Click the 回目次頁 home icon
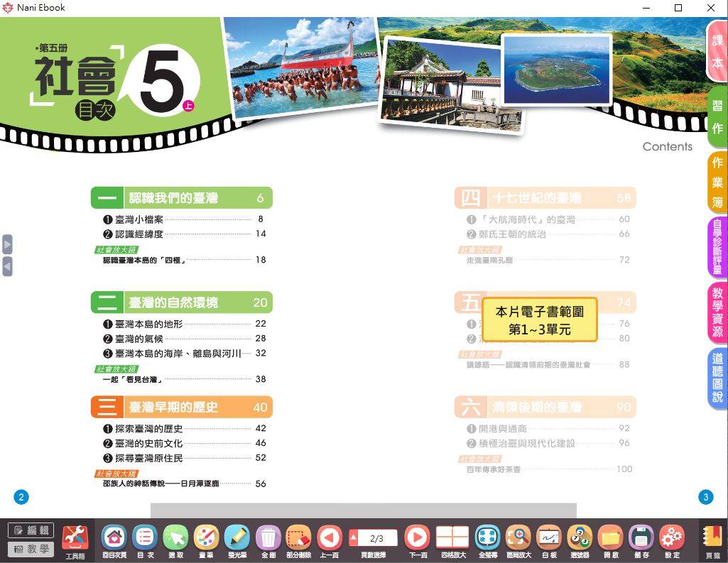 click(114, 541)
